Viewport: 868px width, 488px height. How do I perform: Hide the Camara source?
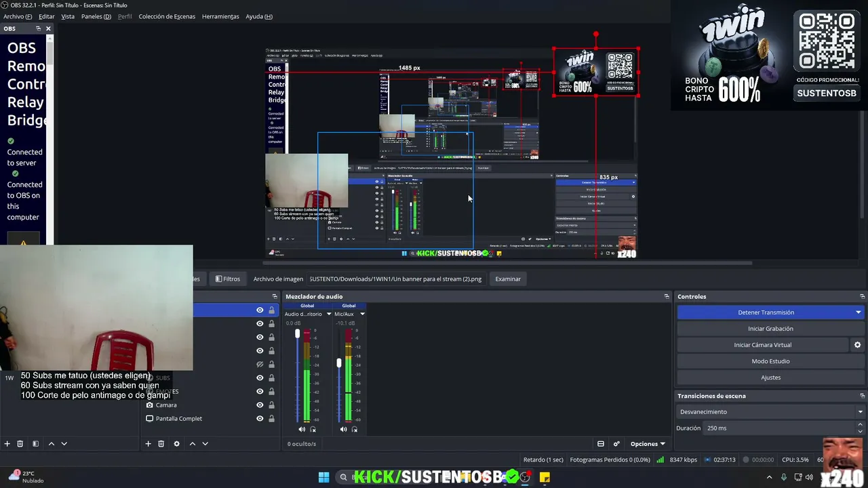click(x=260, y=405)
